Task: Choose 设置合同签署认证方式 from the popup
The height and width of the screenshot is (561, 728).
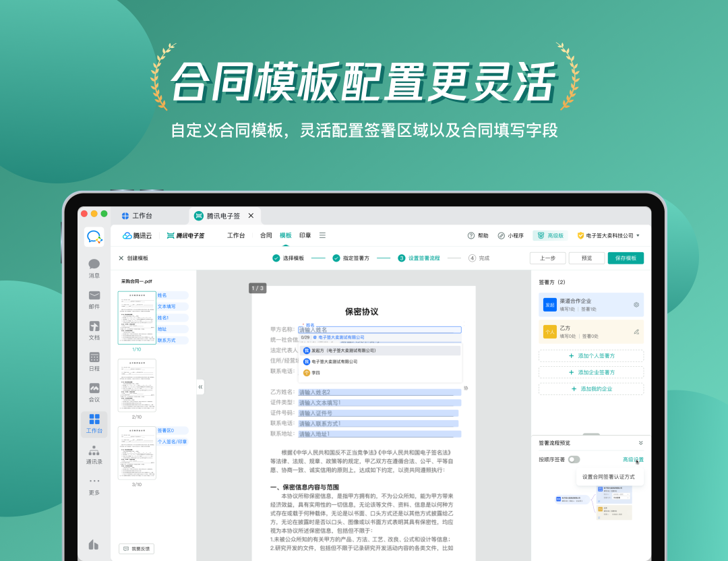Action: [x=608, y=477]
